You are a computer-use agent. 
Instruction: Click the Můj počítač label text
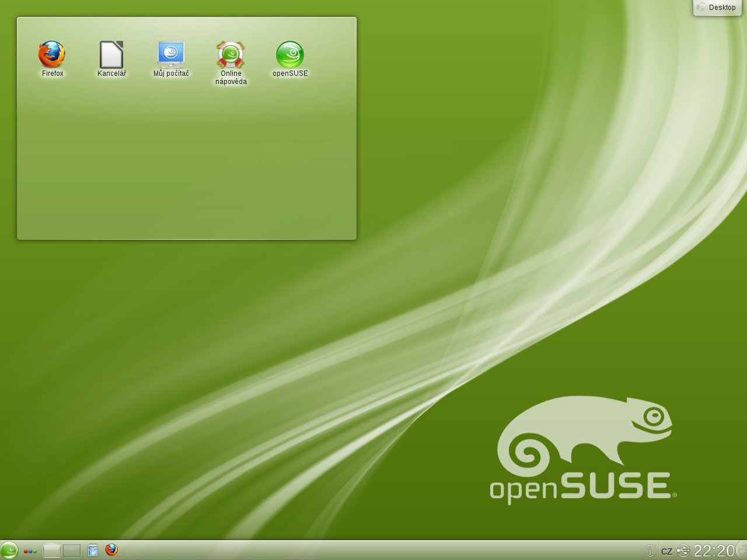(171, 73)
